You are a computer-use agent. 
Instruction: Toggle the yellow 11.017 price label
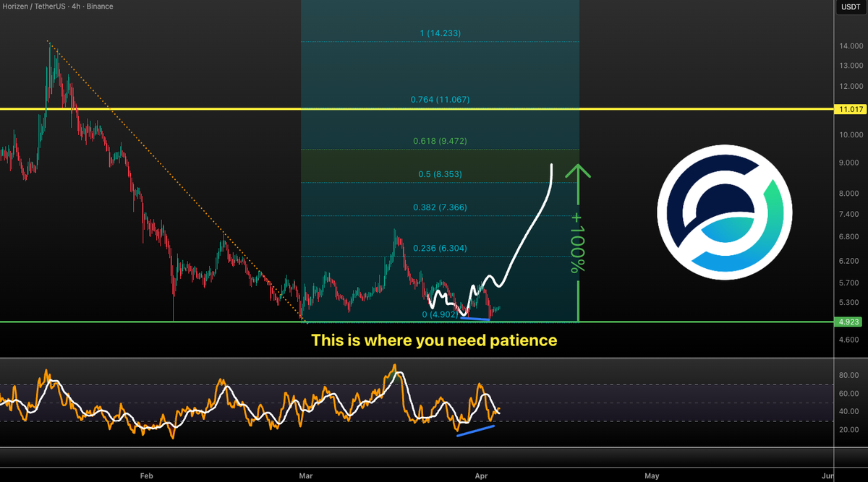[849, 109]
